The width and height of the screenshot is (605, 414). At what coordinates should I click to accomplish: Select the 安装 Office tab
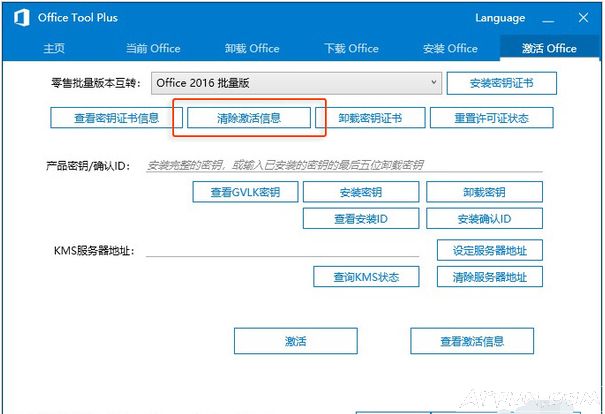pos(450,48)
